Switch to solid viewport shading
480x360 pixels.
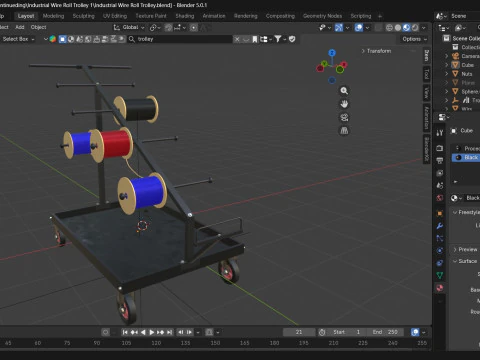(x=398, y=28)
